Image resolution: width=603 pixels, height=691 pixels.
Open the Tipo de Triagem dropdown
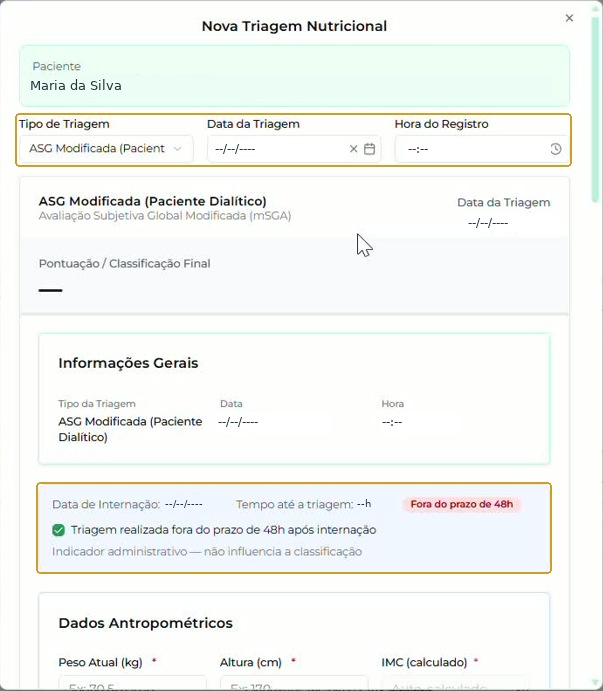106,149
